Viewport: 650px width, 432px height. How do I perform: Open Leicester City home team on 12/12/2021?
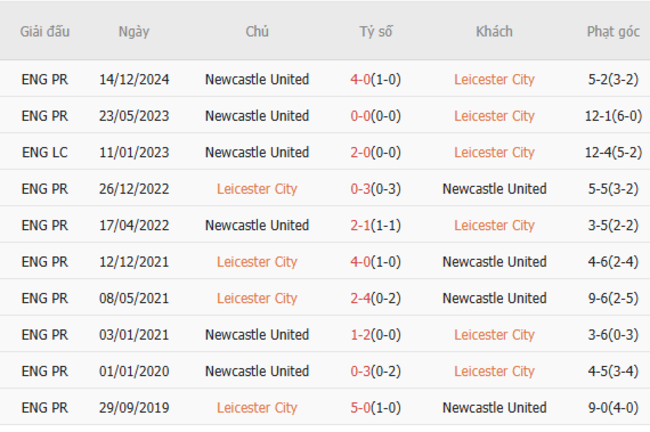point(257,262)
